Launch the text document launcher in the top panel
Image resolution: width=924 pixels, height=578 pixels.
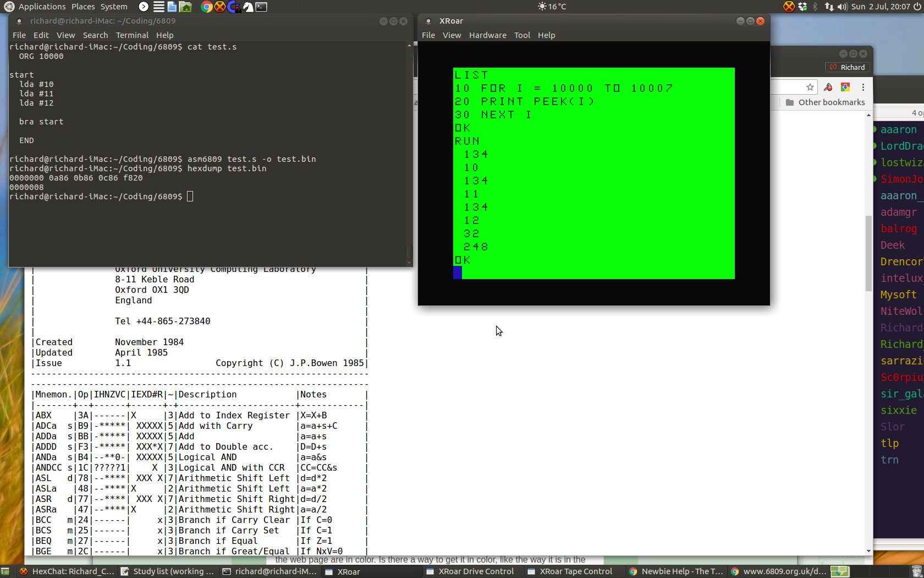pos(172,7)
